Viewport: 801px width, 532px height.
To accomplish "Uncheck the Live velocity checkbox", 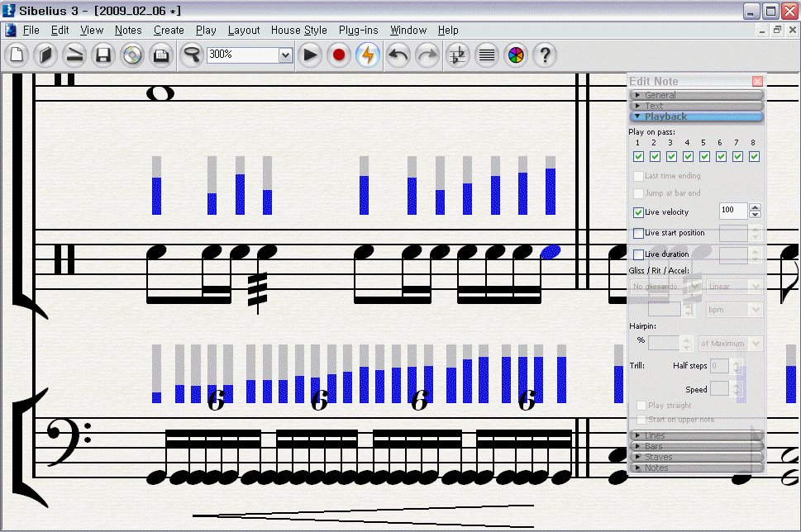I will pos(638,212).
